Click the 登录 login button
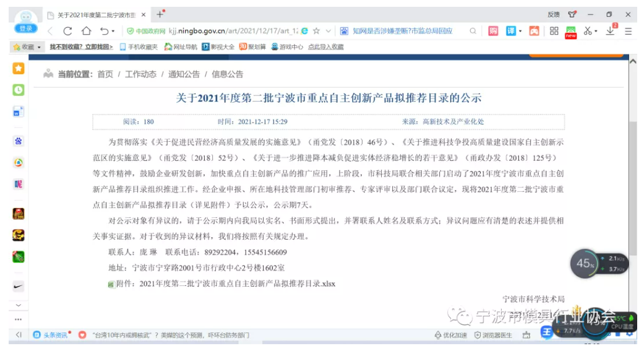The height and width of the screenshot is (351, 644). (x=25, y=28)
